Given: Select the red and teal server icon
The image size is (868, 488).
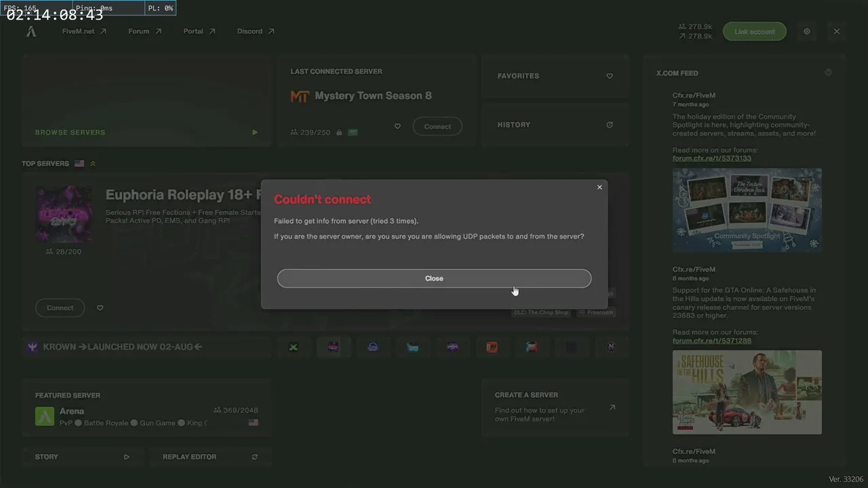Looking at the screenshot, I should 532,347.
